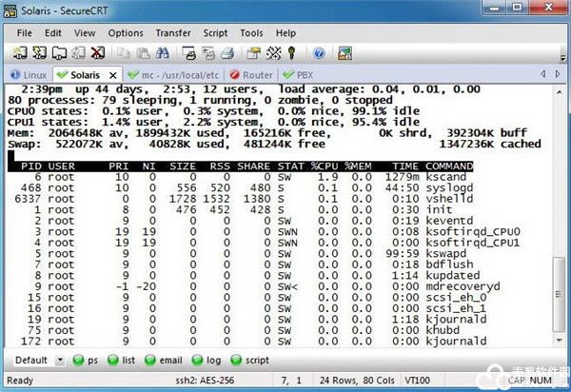The width and height of the screenshot is (571, 392).
Task: Click the grayed Reconnect icon
Action: click(78, 53)
